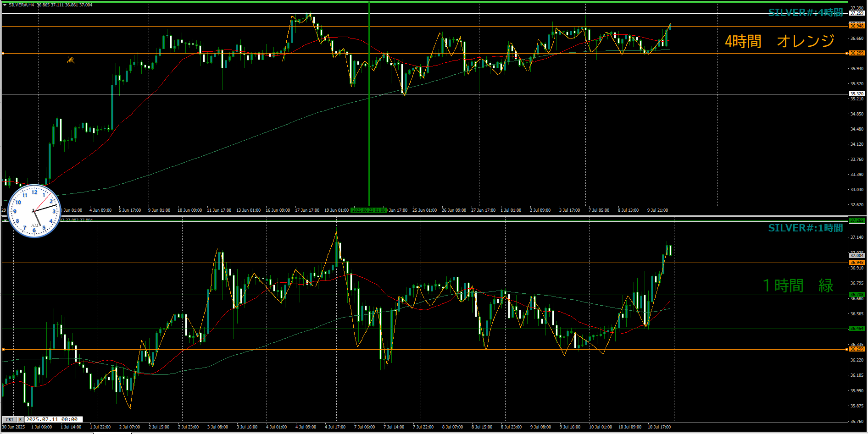Click the orange 36.299 label on 1-hour chart

(857, 349)
